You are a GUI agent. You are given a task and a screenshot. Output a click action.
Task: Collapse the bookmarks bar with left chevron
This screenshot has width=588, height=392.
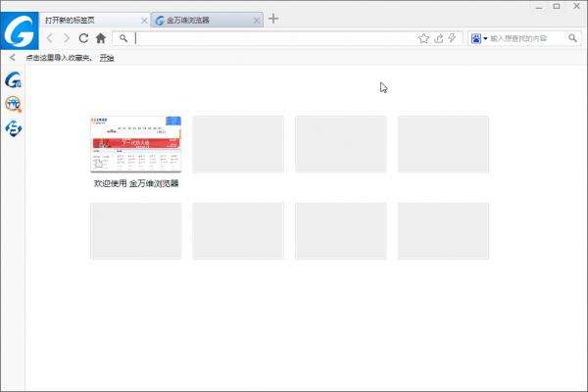13,58
